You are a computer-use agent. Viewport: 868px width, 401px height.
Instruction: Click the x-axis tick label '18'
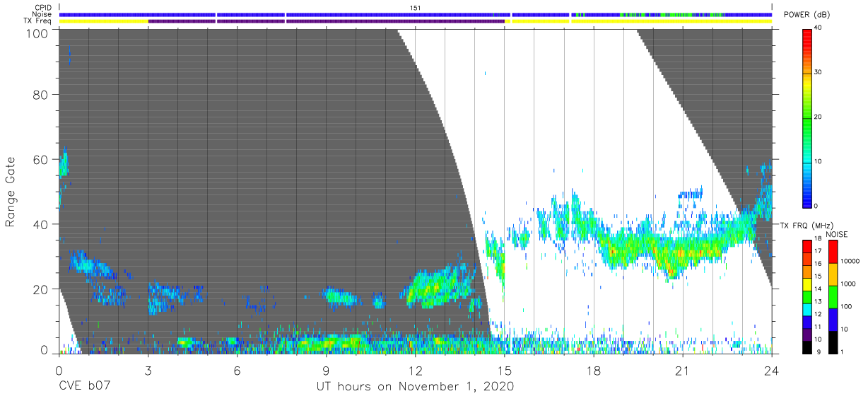tap(594, 371)
